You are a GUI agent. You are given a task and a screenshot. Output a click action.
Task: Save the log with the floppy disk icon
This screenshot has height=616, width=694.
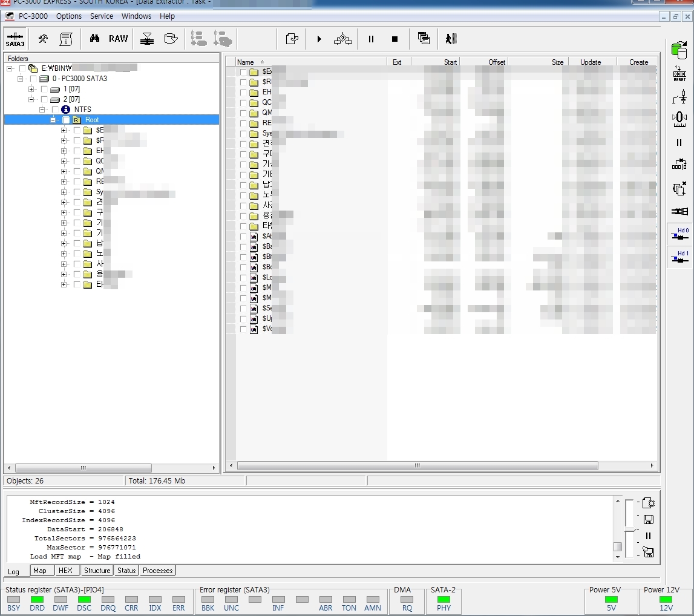pos(649,520)
